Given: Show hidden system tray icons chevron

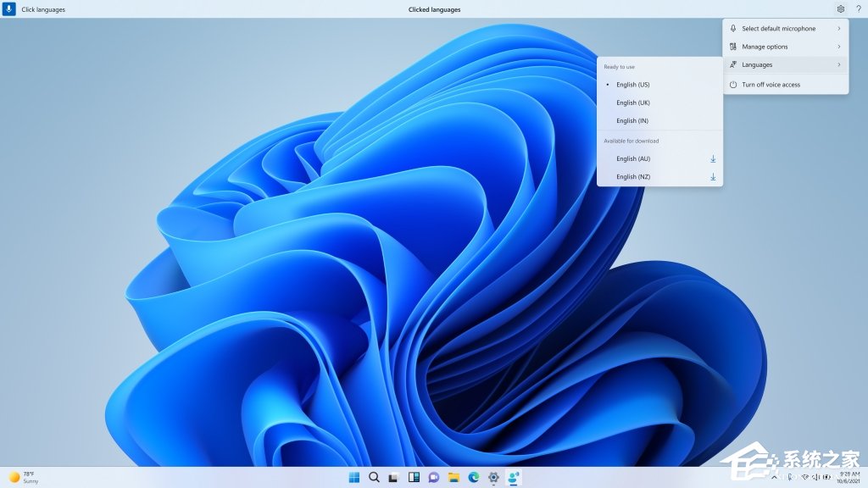Looking at the screenshot, I should [774, 478].
